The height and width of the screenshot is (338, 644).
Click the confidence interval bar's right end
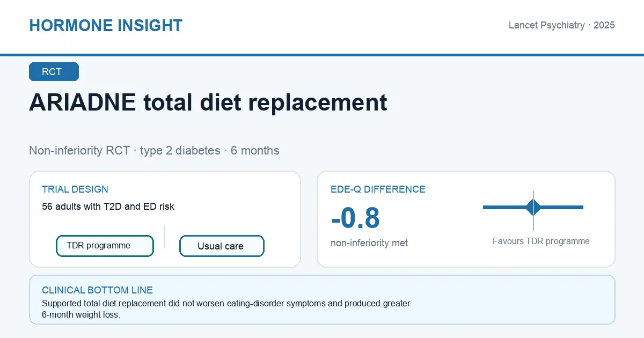tap(582, 207)
